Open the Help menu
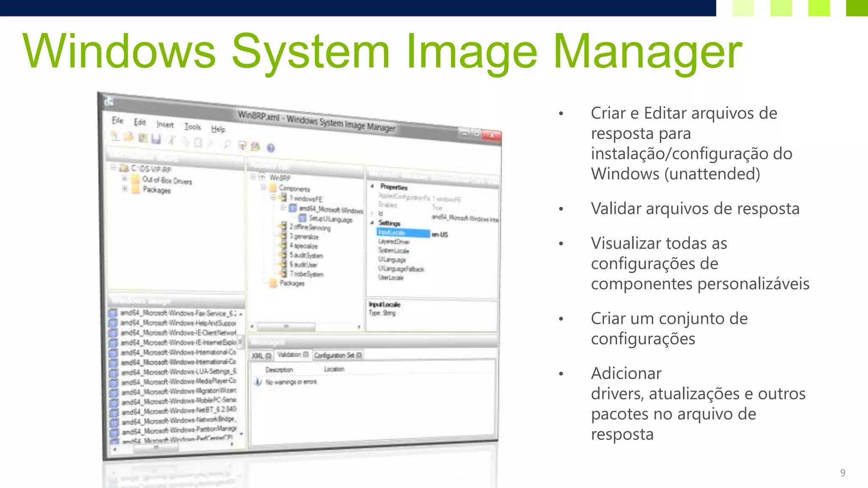This screenshot has width=868, height=488. [x=218, y=129]
